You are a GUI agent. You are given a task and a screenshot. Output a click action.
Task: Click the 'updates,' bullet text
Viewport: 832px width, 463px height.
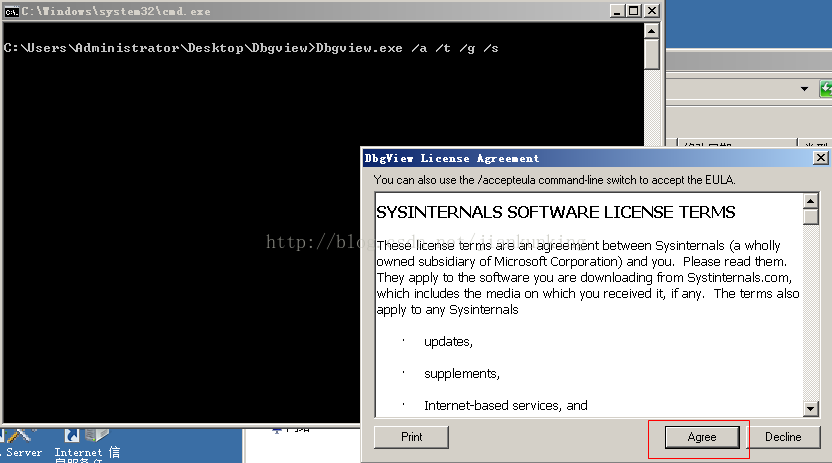pos(448,342)
